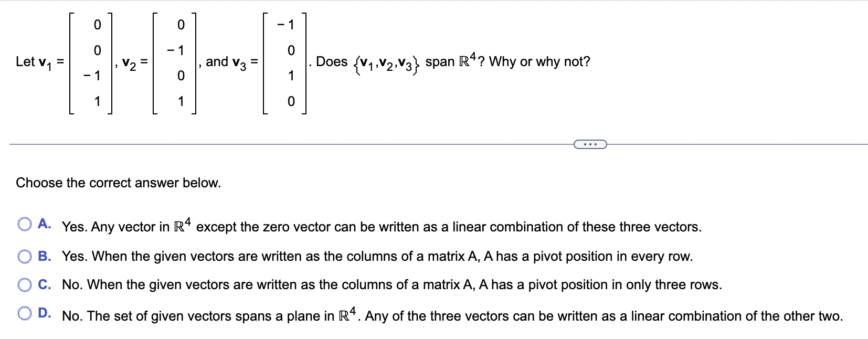Click the bold letter A option label
The height and width of the screenshot is (339, 868).
[45, 224]
